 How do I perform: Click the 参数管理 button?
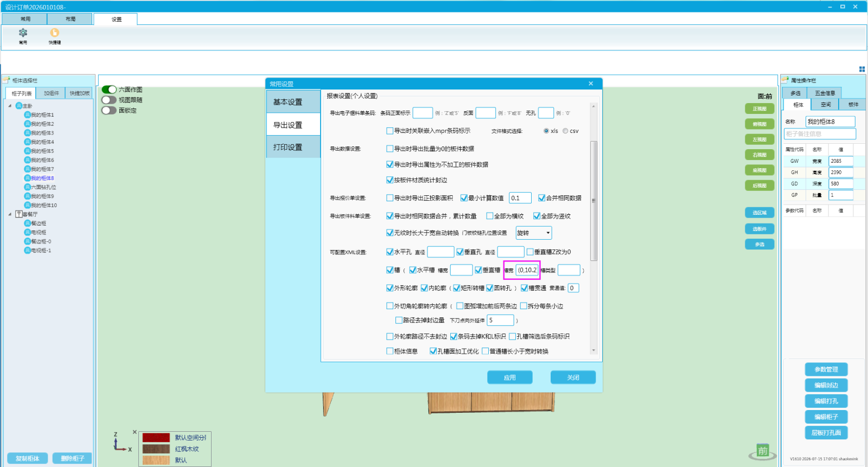pos(826,369)
